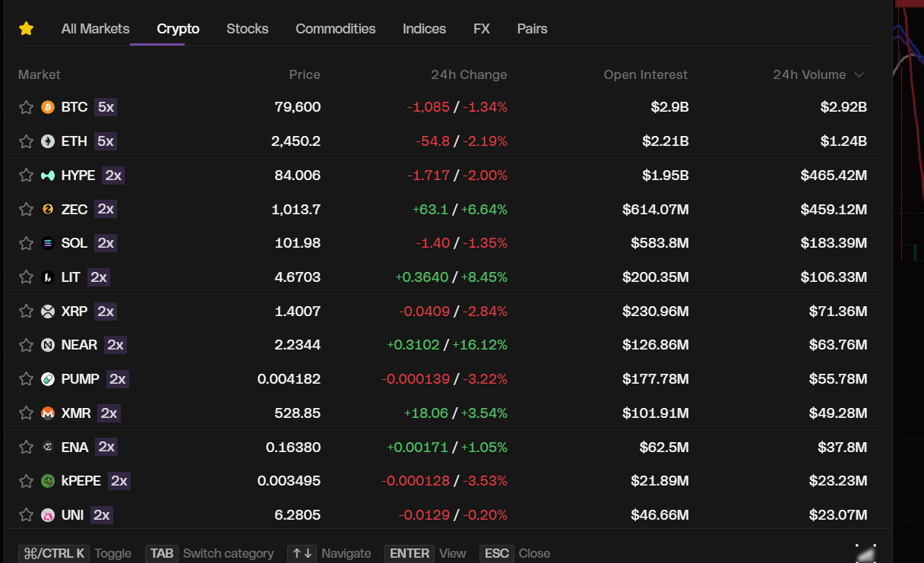Click the kPEPE frog icon
Viewport: 924px width, 563px height.
click(x=48, y=481)
